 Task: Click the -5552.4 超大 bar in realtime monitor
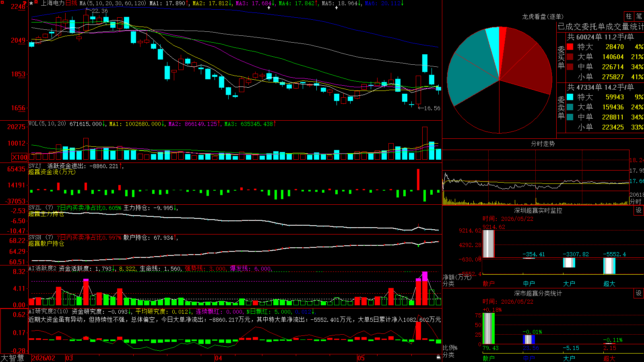(609, 266)
